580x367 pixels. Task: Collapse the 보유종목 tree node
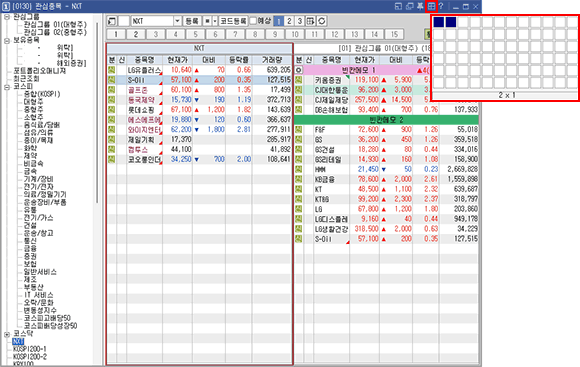point(7,41)
